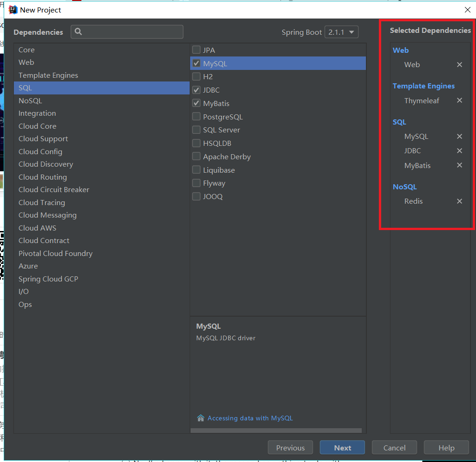Choose the Cloud AWS category

point(102,228)
